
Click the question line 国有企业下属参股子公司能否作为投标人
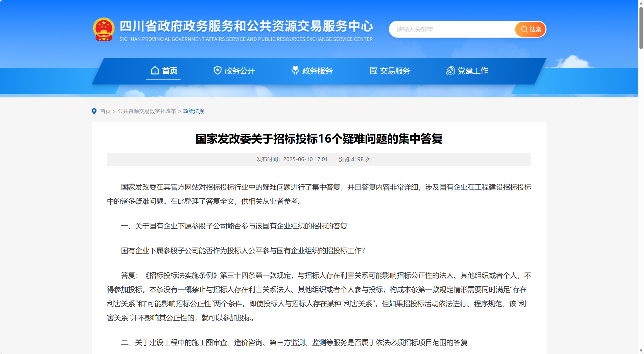point(243,251)
